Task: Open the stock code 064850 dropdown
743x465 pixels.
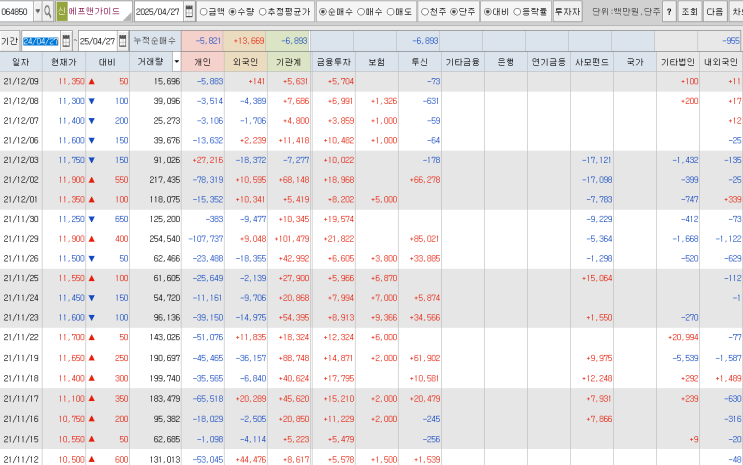Action: [37, 11]
